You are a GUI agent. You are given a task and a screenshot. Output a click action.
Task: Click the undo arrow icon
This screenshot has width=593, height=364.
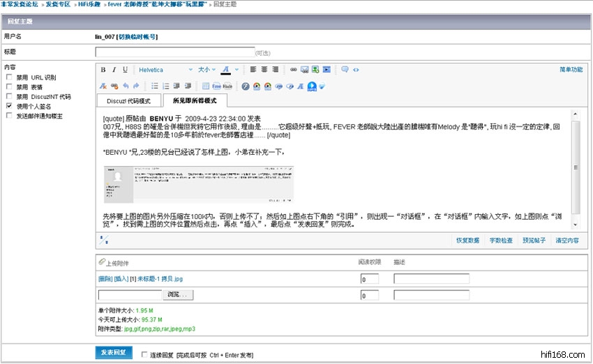coord(126,86)
